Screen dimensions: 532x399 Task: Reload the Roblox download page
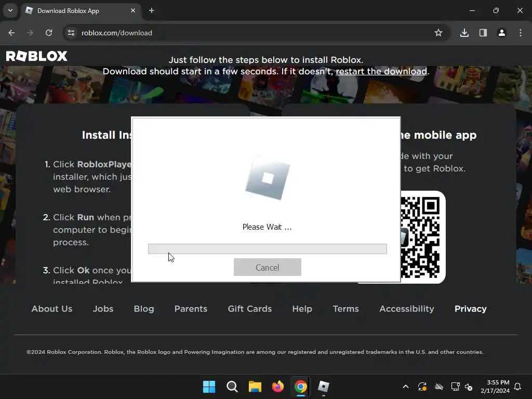point(49,33)
